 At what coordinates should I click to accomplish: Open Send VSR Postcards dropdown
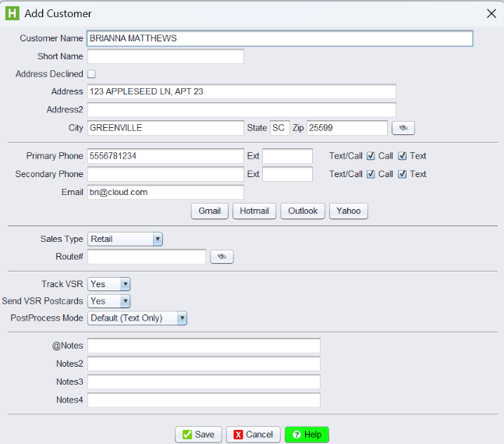pyautogui.click(x=109, y=301)
